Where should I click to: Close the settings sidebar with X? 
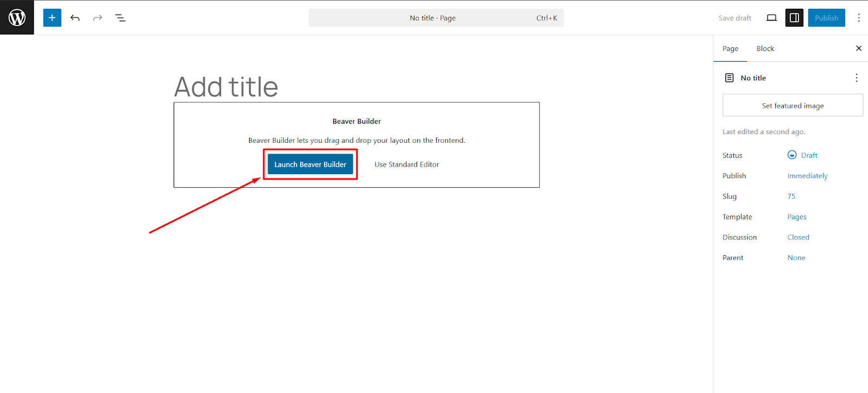[859, 48]
